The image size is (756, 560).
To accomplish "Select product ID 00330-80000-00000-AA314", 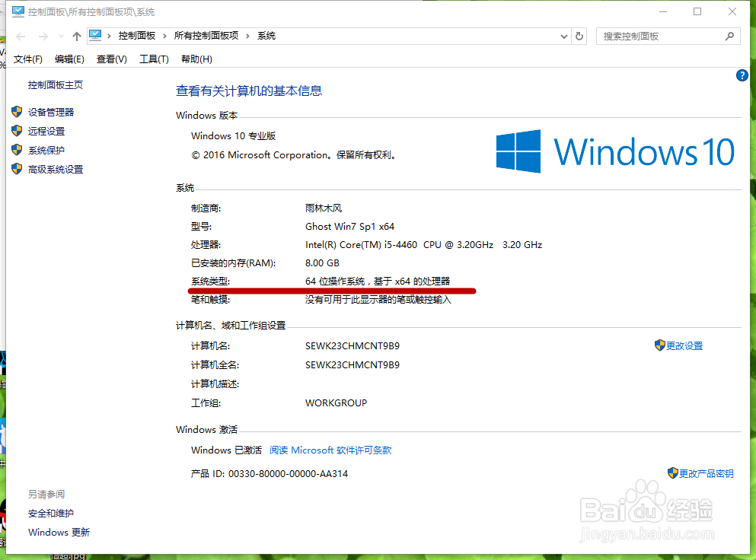I will [x=289, y=474].
